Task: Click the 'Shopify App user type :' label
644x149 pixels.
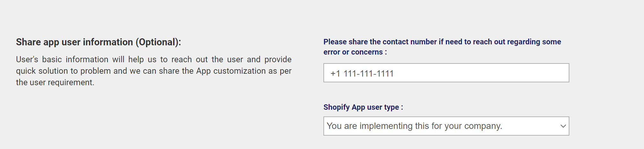Action: pyautogui.click(x=363, y=107)
